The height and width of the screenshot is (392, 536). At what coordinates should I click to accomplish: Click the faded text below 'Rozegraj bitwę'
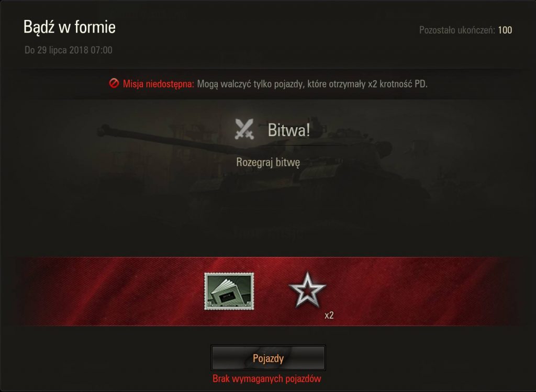[268, 233]
